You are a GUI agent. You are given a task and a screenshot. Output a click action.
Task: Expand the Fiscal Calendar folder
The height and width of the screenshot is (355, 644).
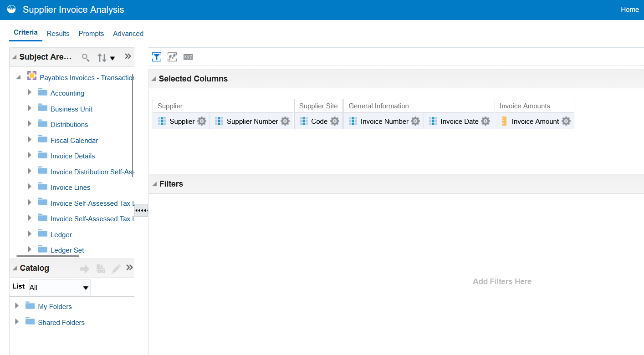pos(30,140)
